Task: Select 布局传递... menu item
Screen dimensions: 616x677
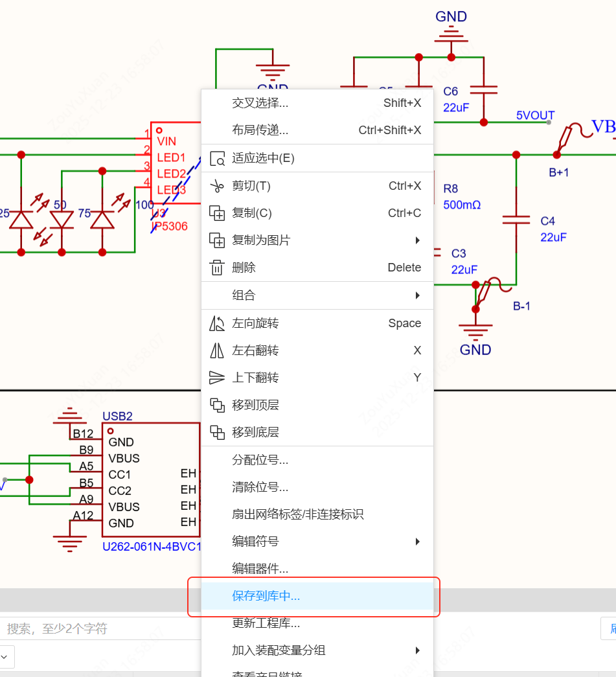Action: tap(260, 130)
